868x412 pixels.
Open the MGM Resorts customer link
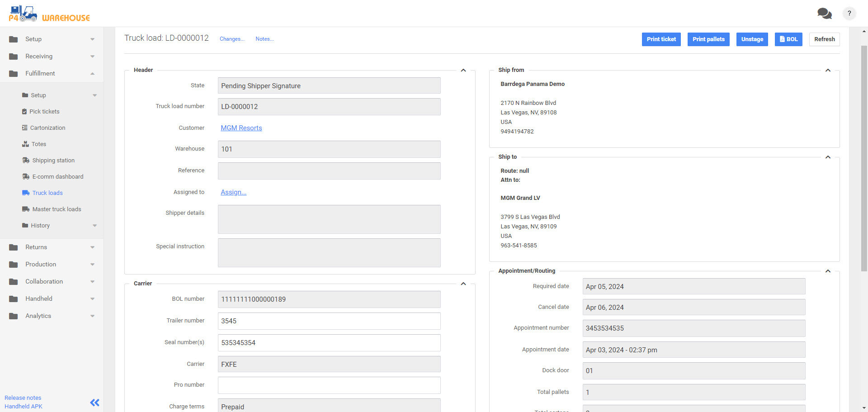(241, 128)
